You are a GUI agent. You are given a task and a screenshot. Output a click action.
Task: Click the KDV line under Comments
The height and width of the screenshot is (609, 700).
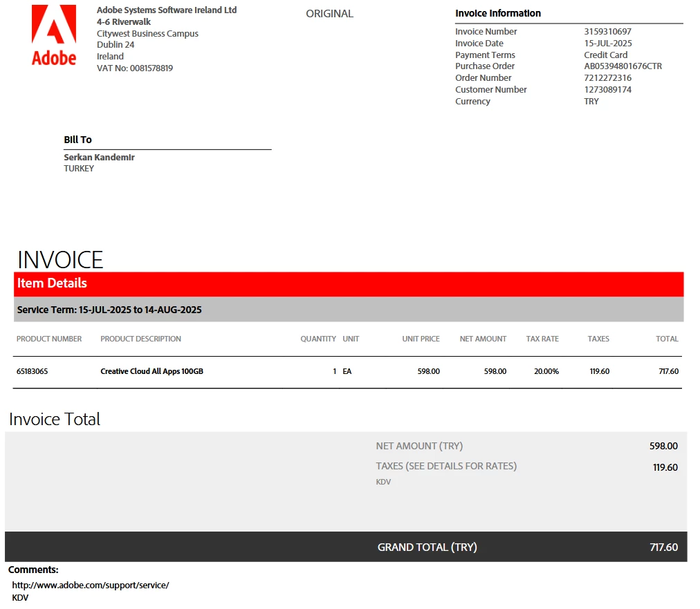click(x=20, y=598)
